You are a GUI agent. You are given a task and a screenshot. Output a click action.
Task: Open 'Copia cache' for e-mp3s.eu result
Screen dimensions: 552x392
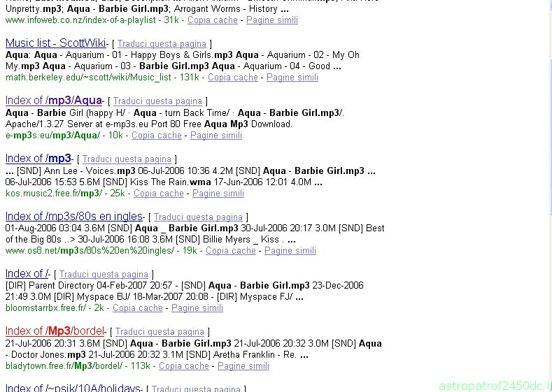click(x=157, y=136)
